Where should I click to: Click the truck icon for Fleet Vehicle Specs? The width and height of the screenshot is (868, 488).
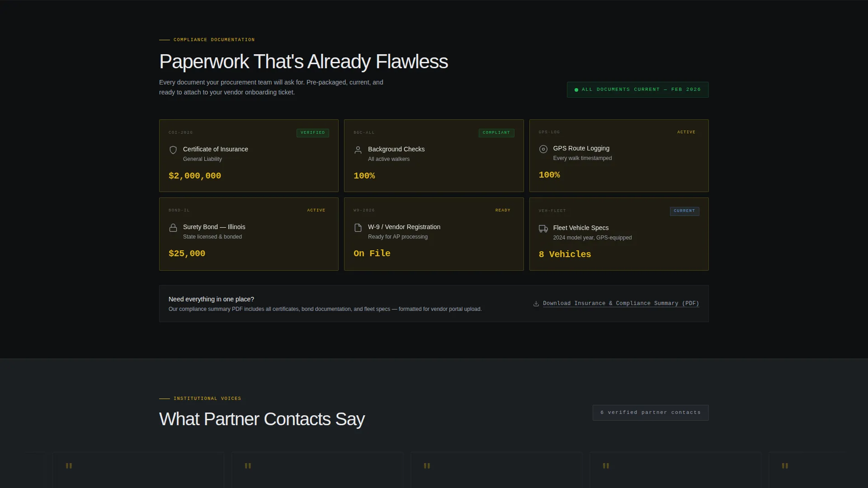point(543,229)
